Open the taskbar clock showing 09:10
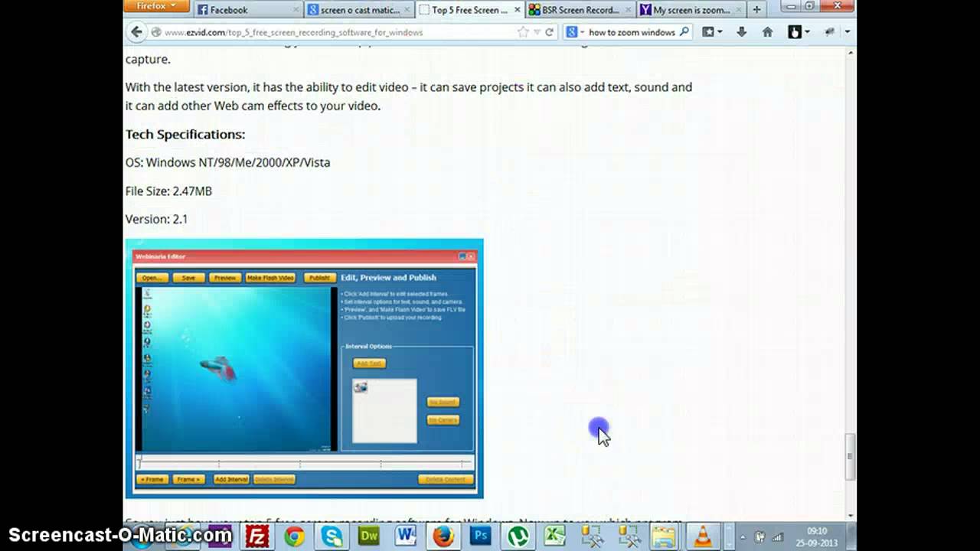The height and width of the screenshot is (551, 980). click(x=816, y=536)
